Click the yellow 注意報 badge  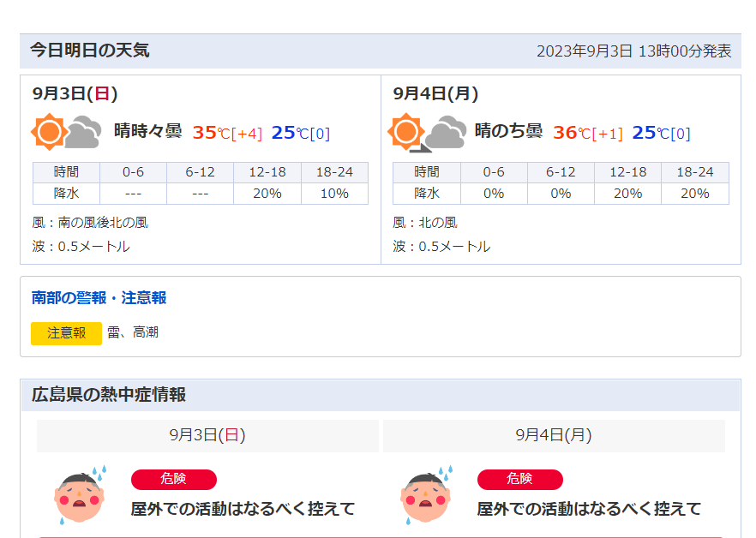pos(66,333)
